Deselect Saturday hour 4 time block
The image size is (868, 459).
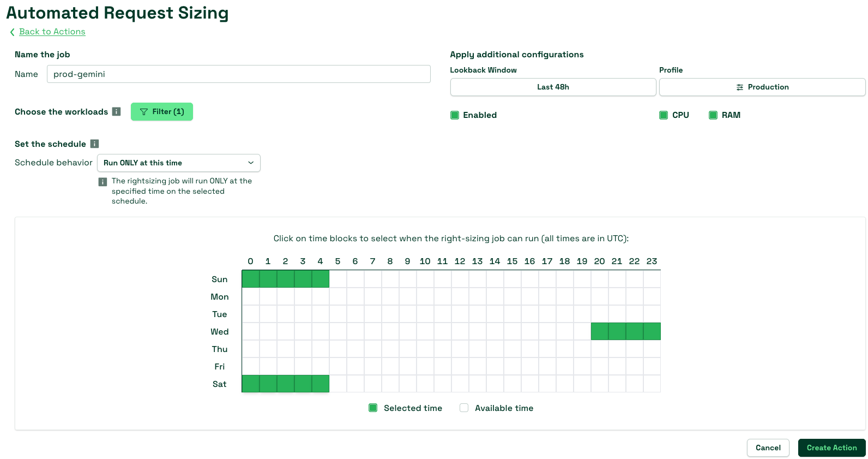click(x=321, y=384)
